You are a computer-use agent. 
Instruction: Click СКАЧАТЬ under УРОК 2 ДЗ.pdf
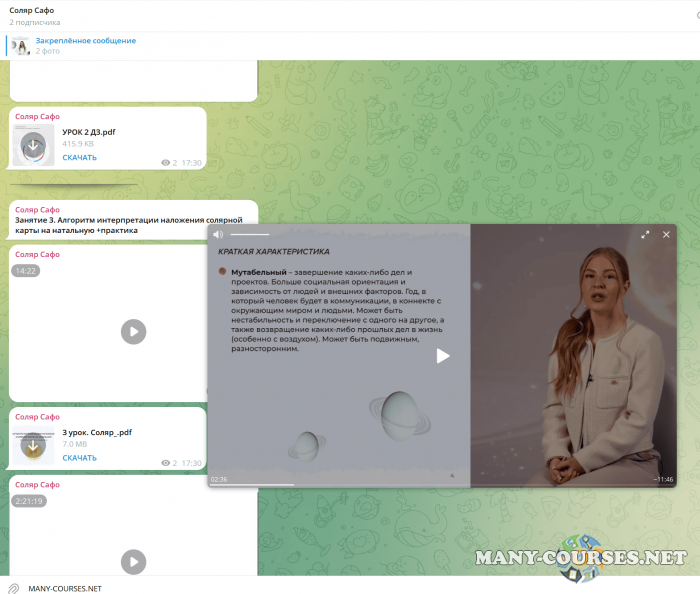click(x=79, y=157)
